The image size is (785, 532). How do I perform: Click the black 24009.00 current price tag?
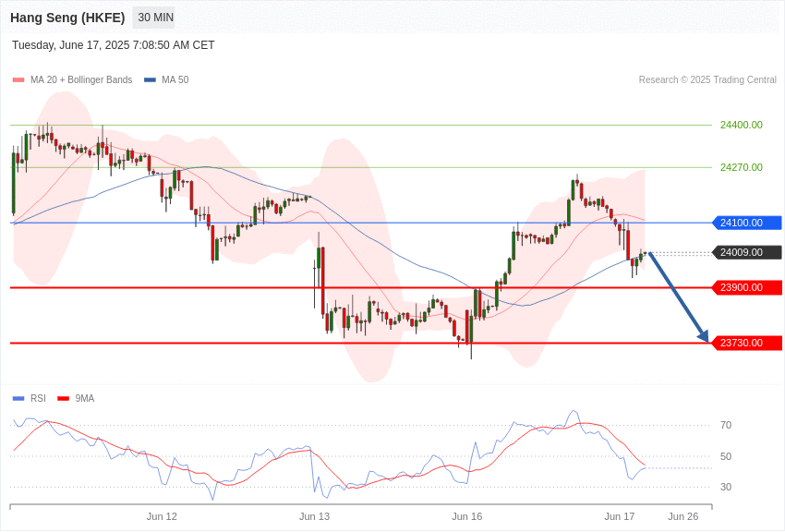tap(746, 252)
